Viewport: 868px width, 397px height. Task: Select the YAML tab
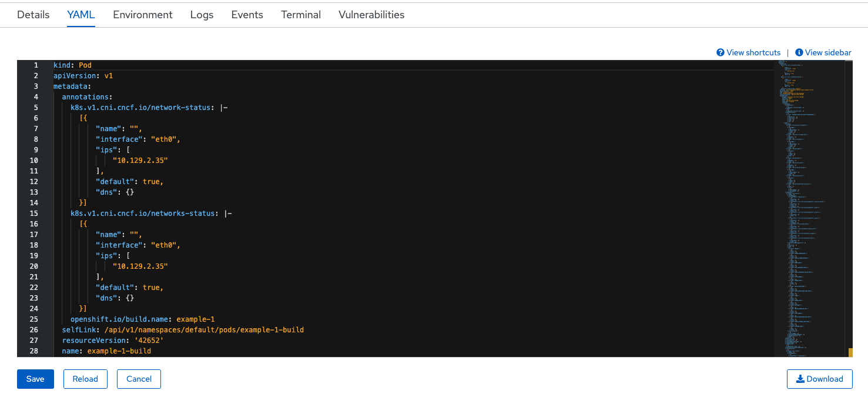pos(81,14)
